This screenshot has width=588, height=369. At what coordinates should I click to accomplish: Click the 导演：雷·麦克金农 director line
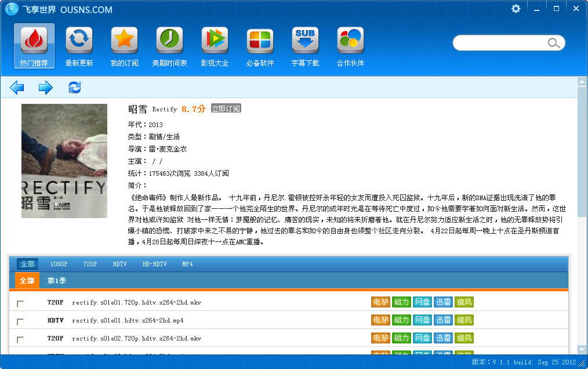tap(157, 149)
